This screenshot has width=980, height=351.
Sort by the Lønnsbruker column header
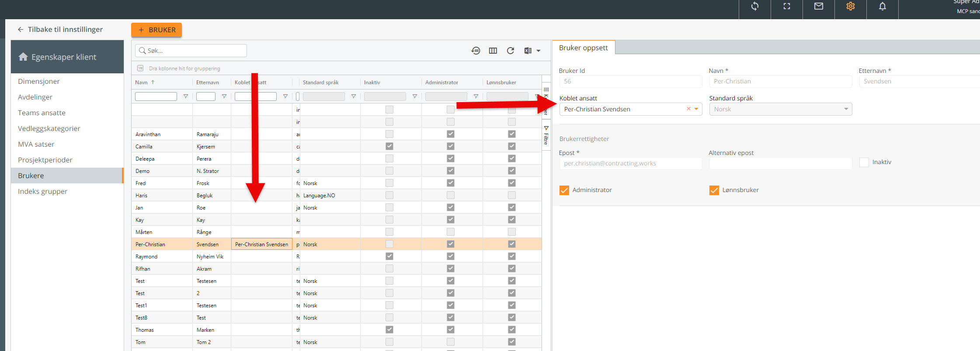pyautogui.click(x=501, y=82)
